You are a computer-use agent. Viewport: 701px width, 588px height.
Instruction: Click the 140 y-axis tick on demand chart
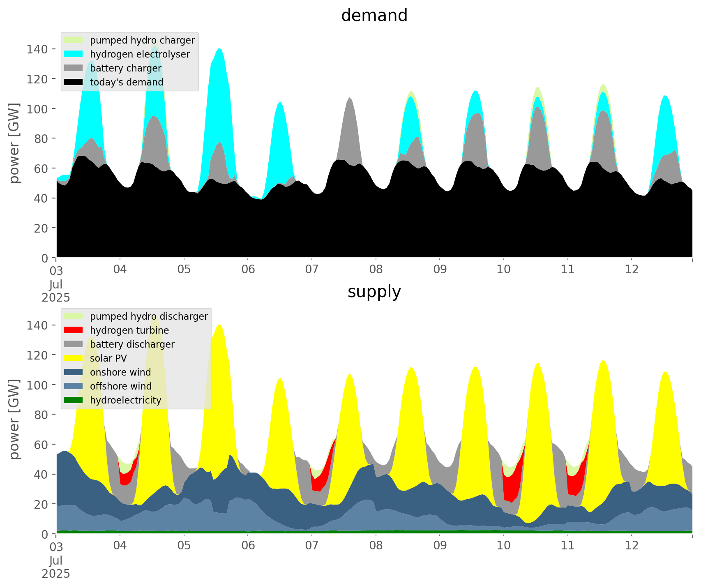37,49
